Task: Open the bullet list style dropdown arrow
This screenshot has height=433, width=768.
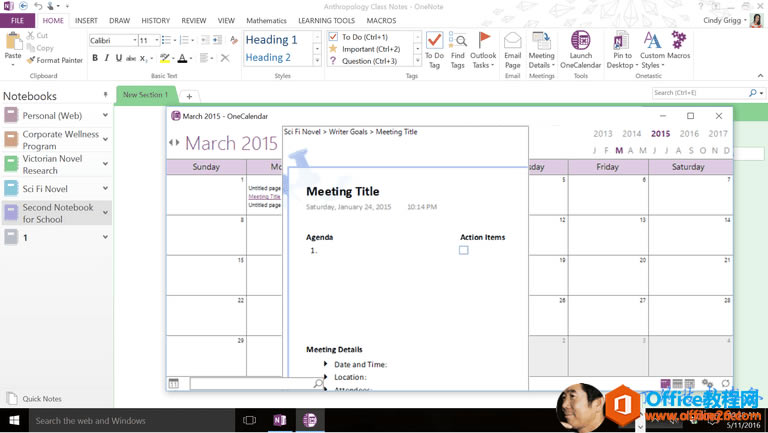Action: pos(175,40)
